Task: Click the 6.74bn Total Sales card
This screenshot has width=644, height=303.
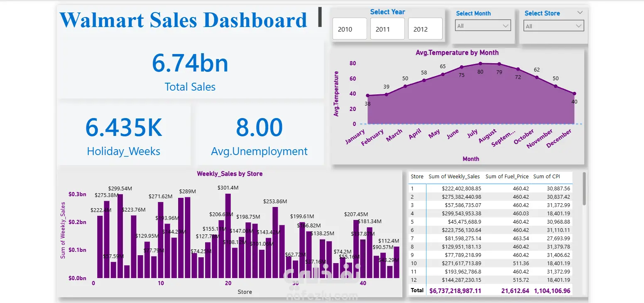Action: [x=190, y=69]
